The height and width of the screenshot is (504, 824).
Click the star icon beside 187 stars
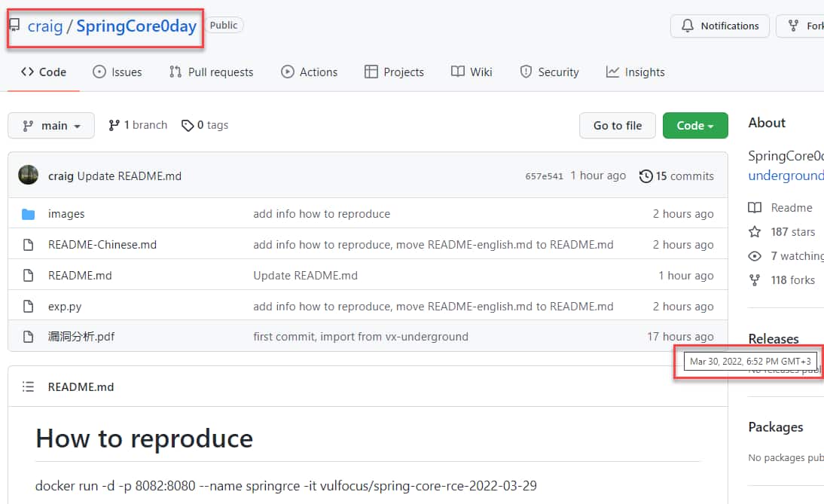click(755, 232)
